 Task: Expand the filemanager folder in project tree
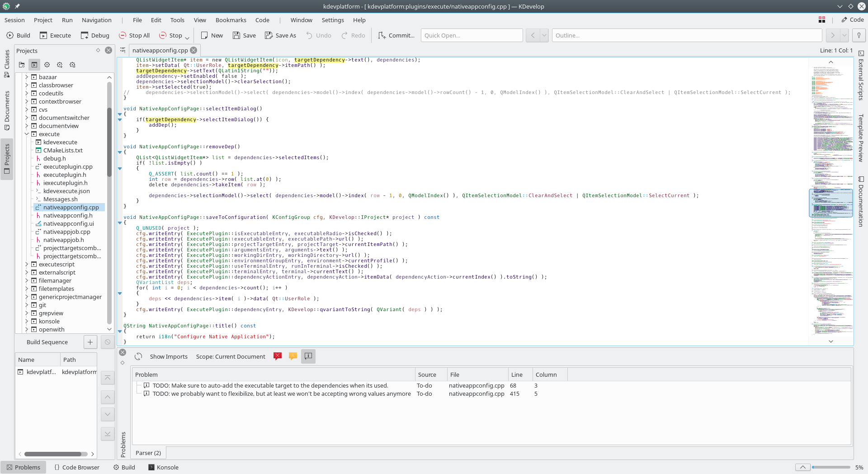[x=27, y=280]
